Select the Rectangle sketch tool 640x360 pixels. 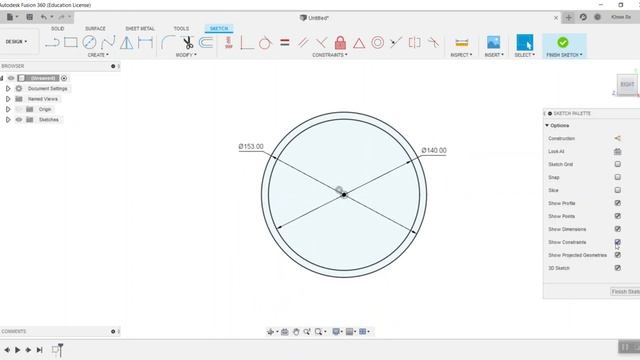tap(71, 42)
